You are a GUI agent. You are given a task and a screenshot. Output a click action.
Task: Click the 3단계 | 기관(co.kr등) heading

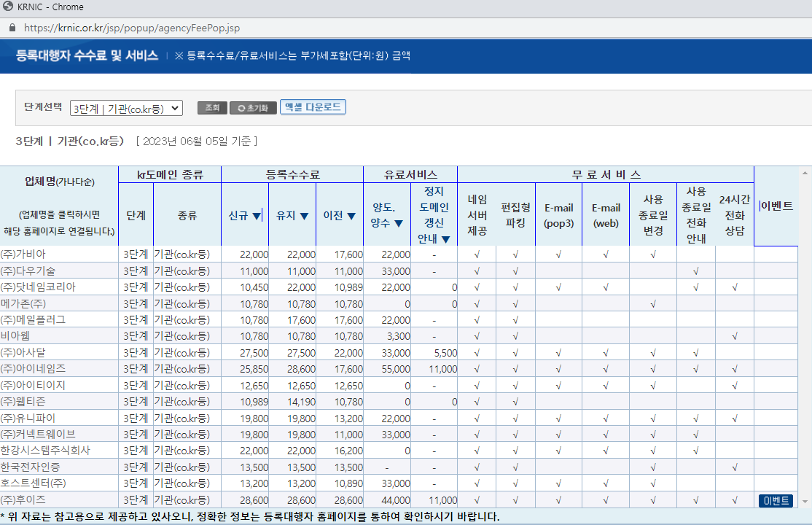tap(69, 141)
